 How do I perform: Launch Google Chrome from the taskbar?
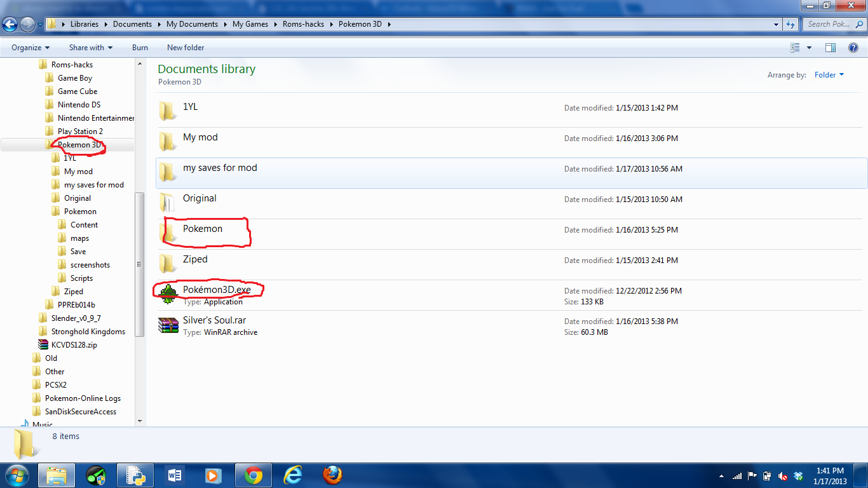tap(253, 475)
